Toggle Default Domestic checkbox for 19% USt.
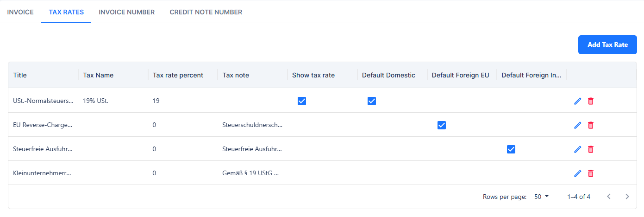The height and width of the screenshot is (217, 644). 372,101
